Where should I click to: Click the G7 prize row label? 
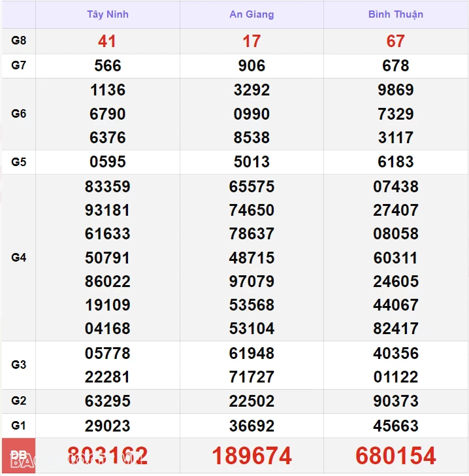[x=19, y=65]
